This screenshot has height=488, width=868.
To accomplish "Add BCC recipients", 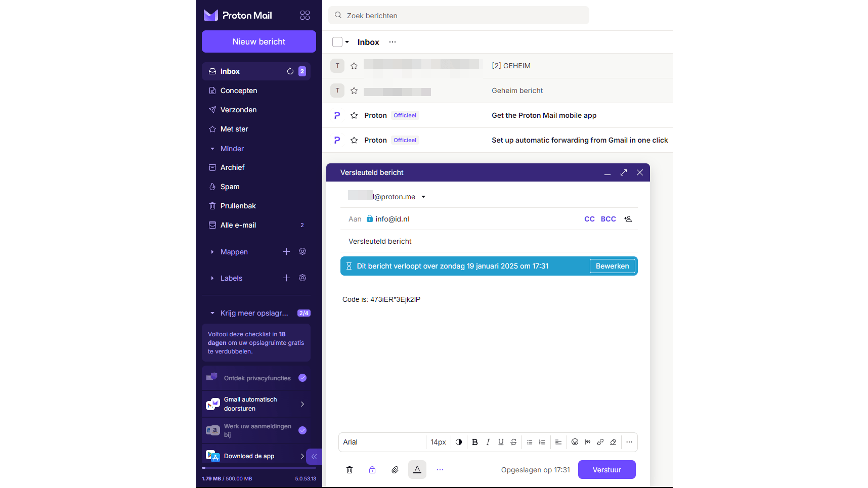I will click(x=609, y=219).
